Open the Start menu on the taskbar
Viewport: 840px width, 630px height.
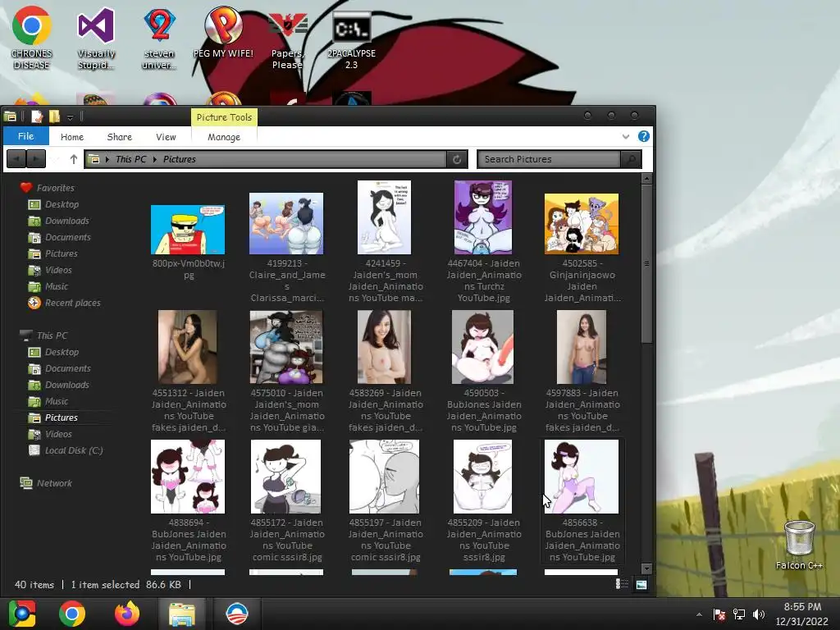point(22,614)
